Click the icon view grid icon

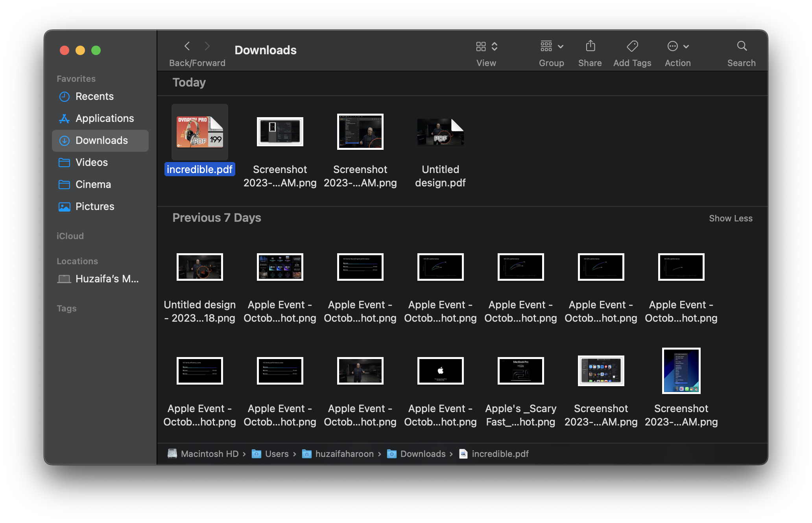tap(481, 46)
